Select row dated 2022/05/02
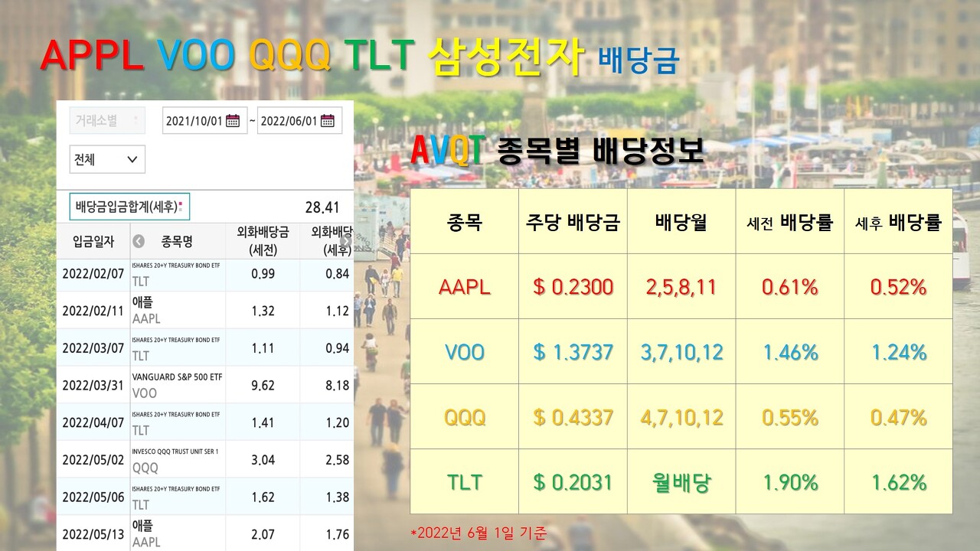This screenshot has height=551, width=980. [x=205, y=460]
